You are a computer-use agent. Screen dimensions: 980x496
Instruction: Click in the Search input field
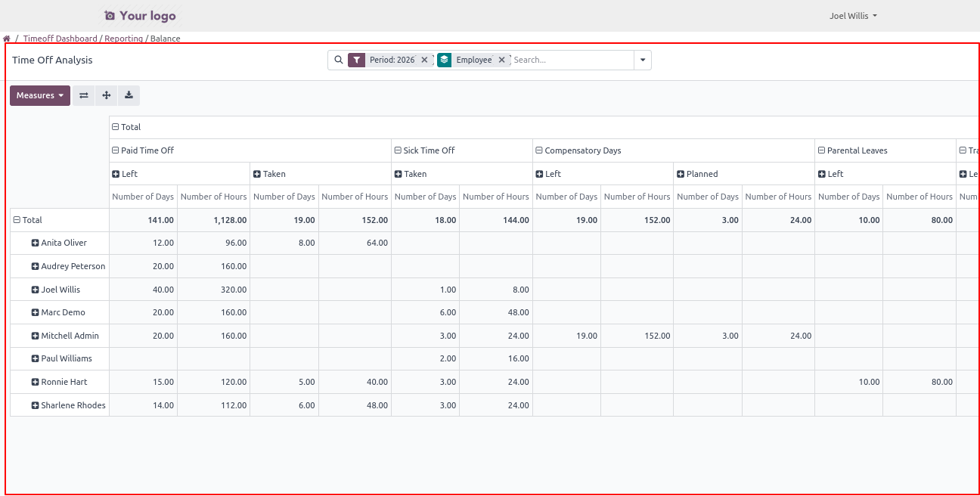coord(571,60)
